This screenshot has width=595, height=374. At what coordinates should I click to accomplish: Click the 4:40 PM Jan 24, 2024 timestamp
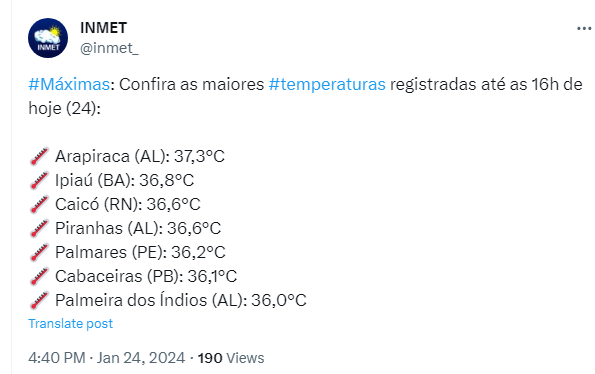pyautogui.click(x=107, y=358)
